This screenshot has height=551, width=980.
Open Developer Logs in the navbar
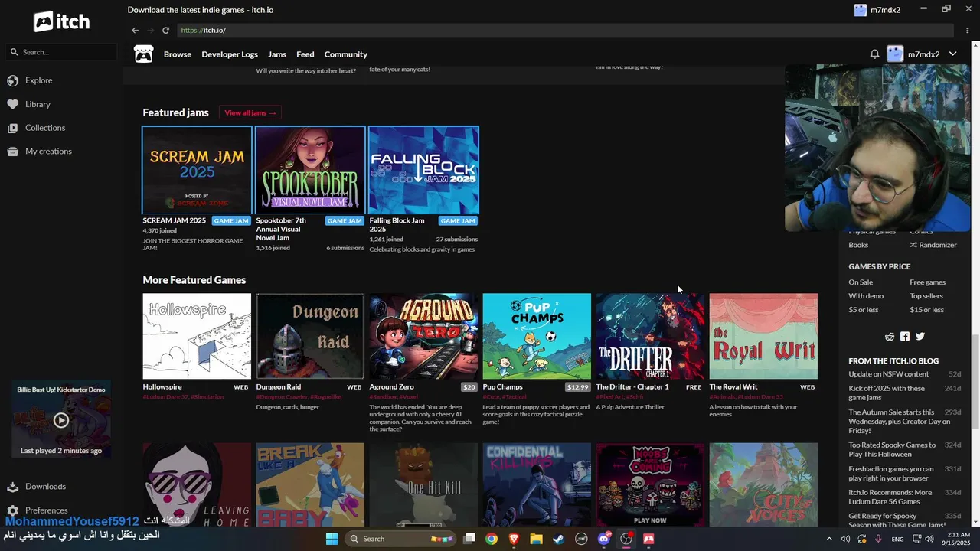click(x=230, y=54)
